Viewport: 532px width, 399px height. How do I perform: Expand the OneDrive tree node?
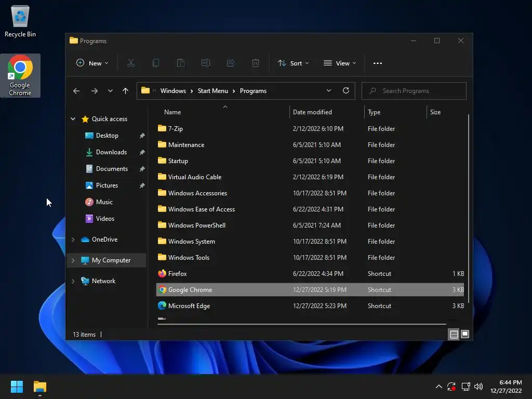tap(73, 240)
